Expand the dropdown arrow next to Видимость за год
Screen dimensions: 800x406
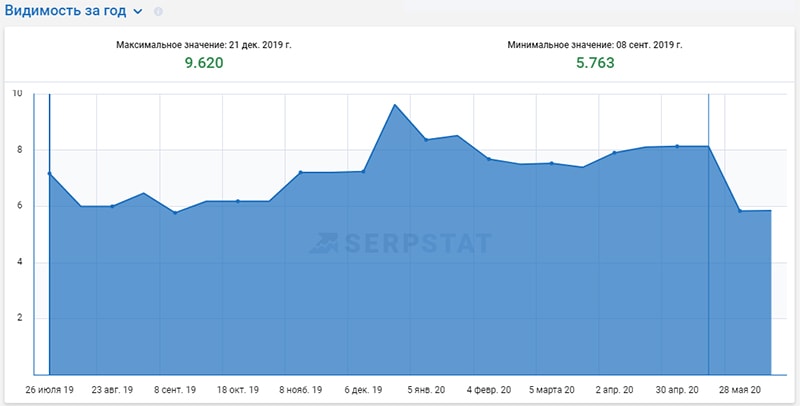tap(138, 11)
